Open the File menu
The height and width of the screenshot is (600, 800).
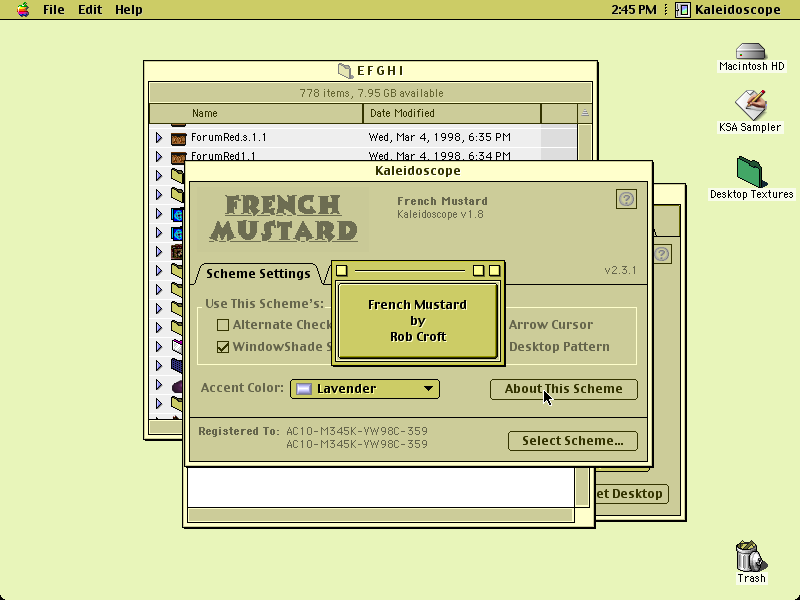pyautogui.click(x=54, y=9)
